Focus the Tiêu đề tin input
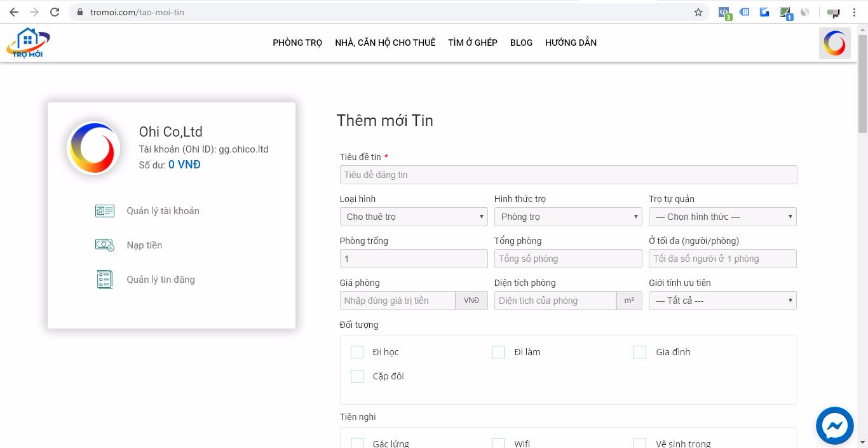The width and height of the screenshot is (868, 448). click(568, 175)
